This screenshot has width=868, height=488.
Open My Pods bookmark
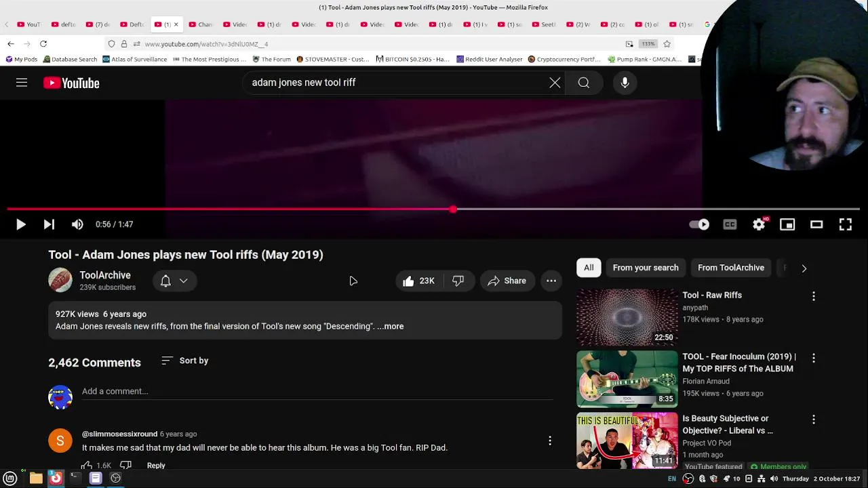point(22,59)
